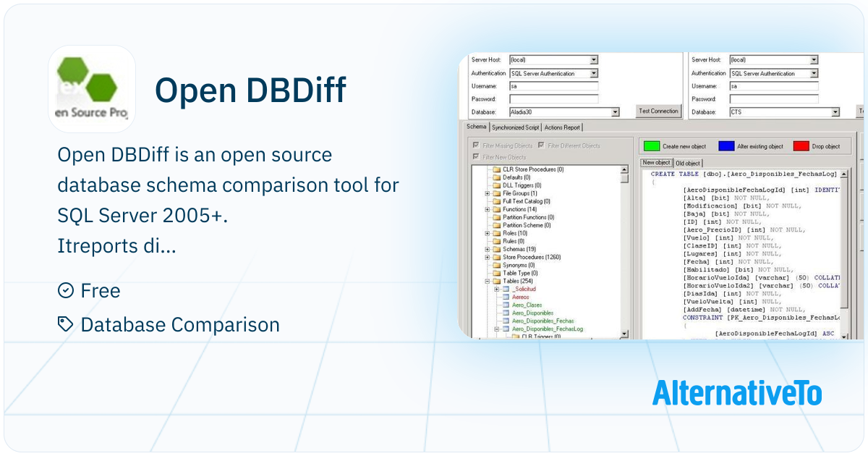Select the New object tab
The width and height of the screenshot is (868, 456).
[657, 163]
